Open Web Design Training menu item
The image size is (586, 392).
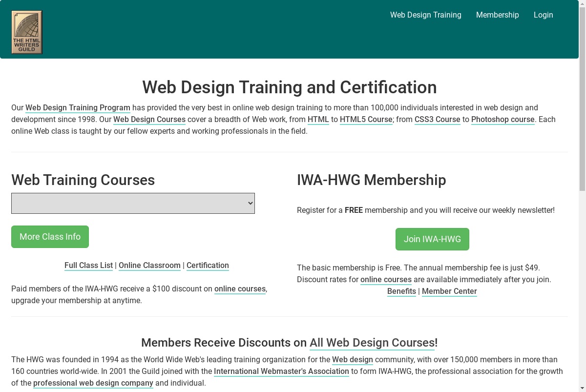coord(425,15)
